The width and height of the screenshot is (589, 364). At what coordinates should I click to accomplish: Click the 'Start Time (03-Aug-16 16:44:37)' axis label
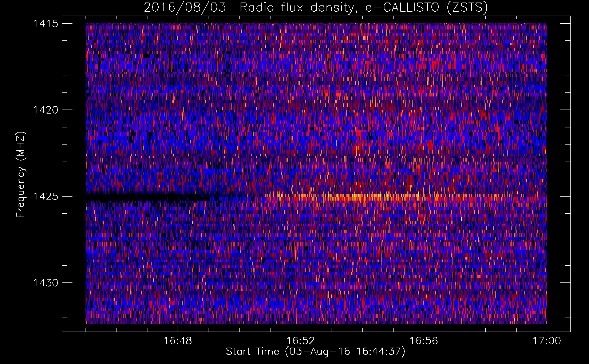point(316,352)
